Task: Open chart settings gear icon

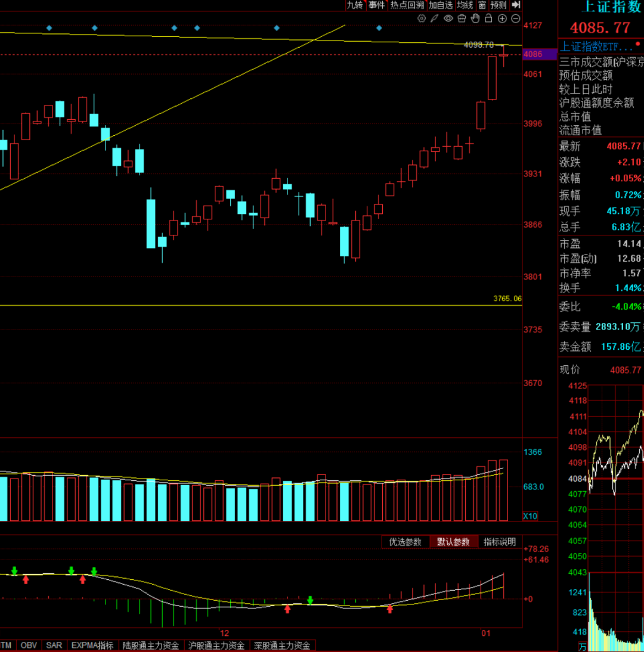Action: coord(422,18)
